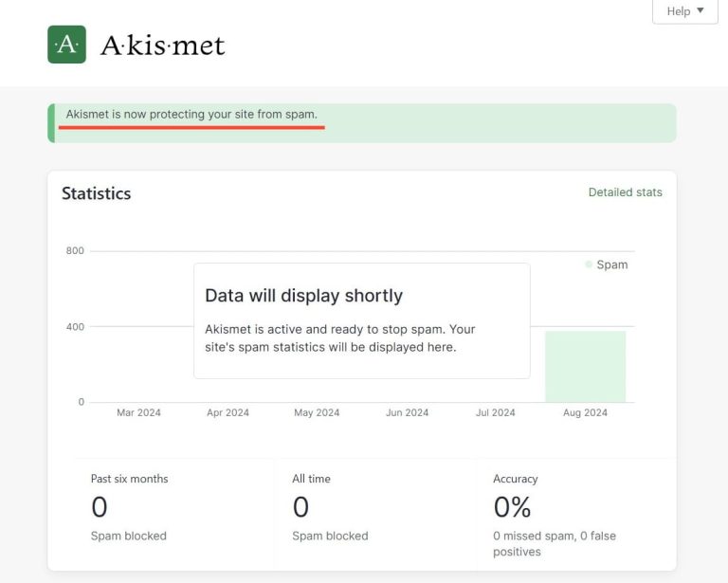
Task: Click the Mar 2024 axis label
Action: tap(138, 412)
